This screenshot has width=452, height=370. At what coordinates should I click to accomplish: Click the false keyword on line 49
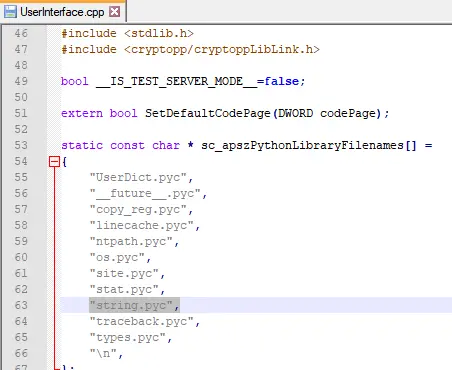(x=282, y=81)
